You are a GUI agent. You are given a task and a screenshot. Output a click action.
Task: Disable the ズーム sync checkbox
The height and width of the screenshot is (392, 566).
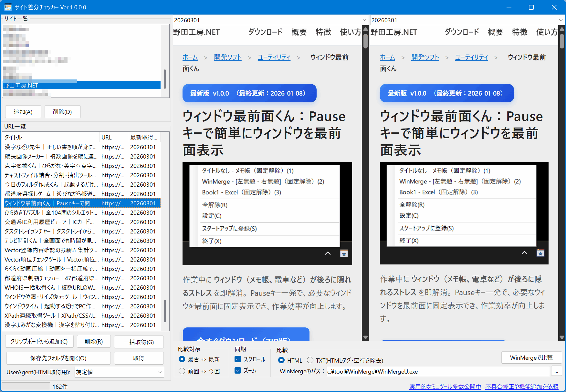pyautogui.click(x=238, y=370)
